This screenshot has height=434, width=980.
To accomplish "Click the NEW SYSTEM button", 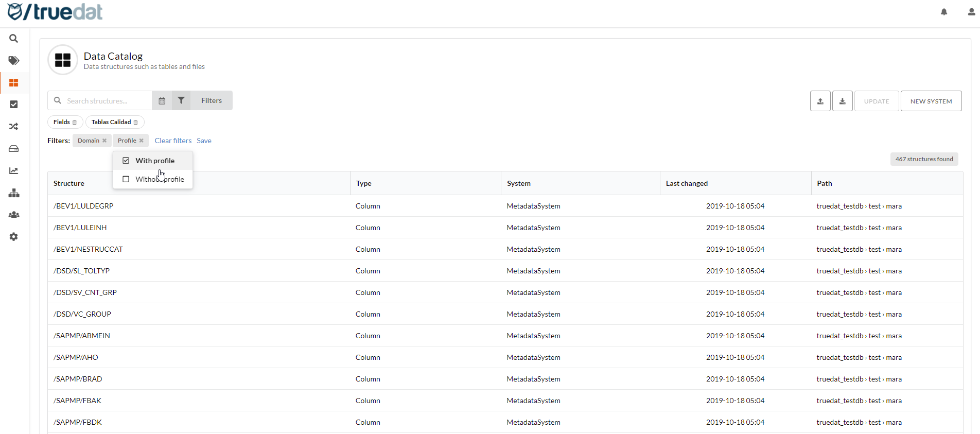I will tap(931, 101).
